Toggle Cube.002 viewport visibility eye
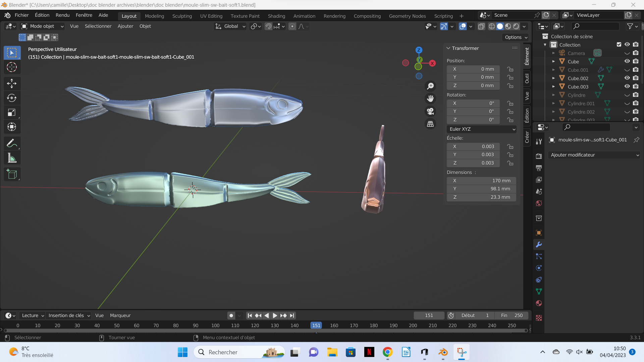This screenshot has height=362, width=644. (627, 78)
